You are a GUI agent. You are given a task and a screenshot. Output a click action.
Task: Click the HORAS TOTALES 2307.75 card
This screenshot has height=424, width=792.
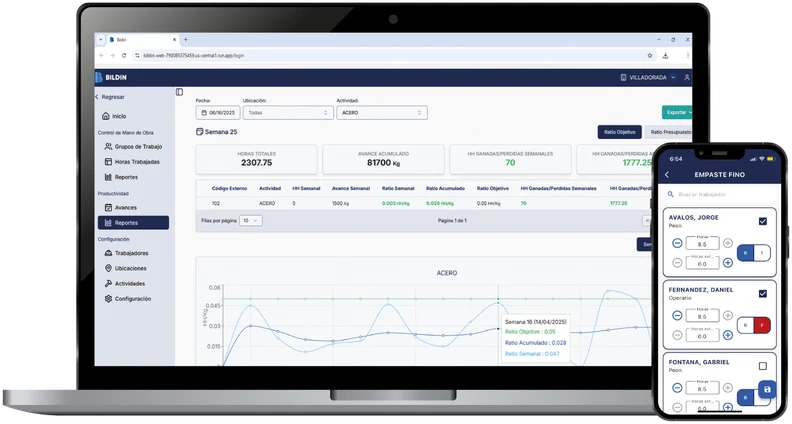click(x=257, y=159)
